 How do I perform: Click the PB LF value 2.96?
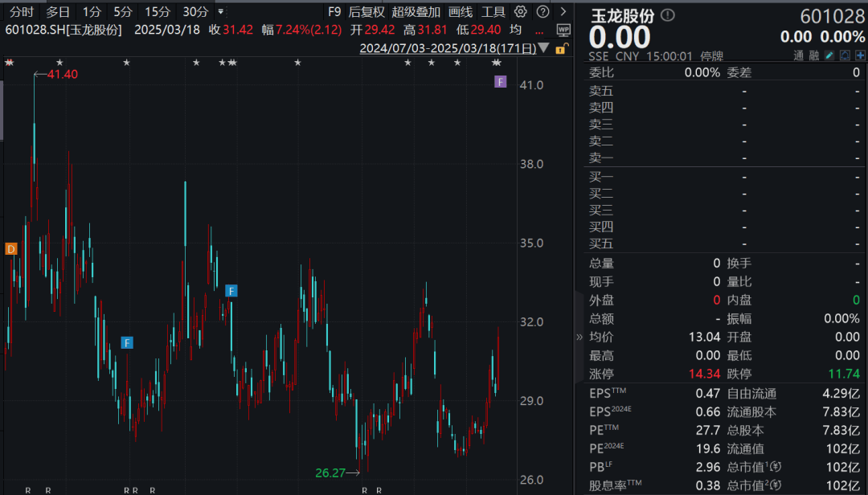[708, 467]
